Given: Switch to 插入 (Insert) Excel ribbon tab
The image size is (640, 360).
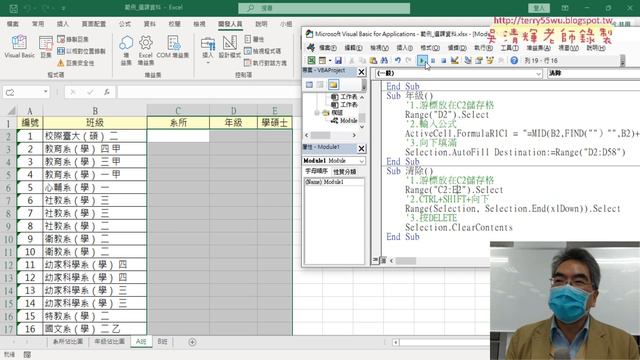Looking at the screenshot, I should 62,24.
